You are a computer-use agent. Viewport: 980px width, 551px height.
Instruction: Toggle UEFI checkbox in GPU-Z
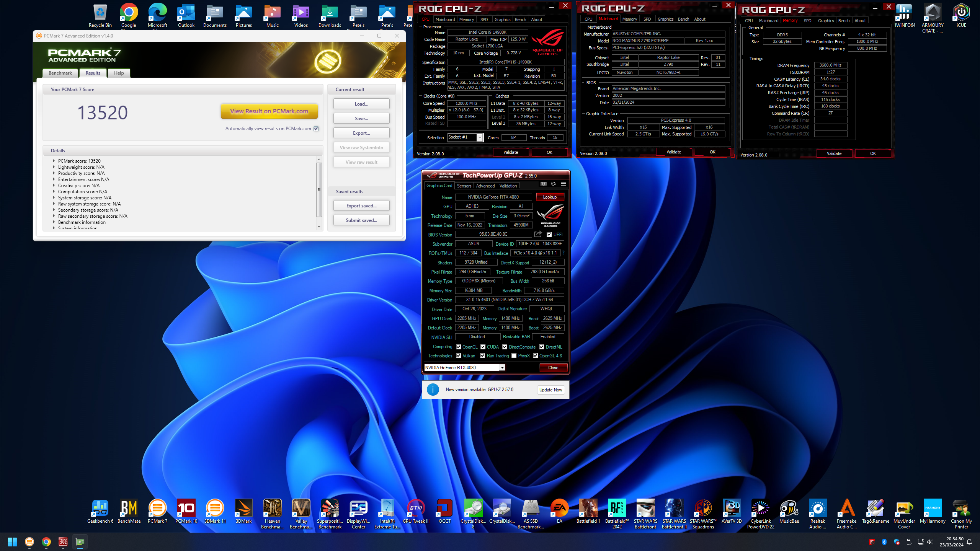click(549, 235)
